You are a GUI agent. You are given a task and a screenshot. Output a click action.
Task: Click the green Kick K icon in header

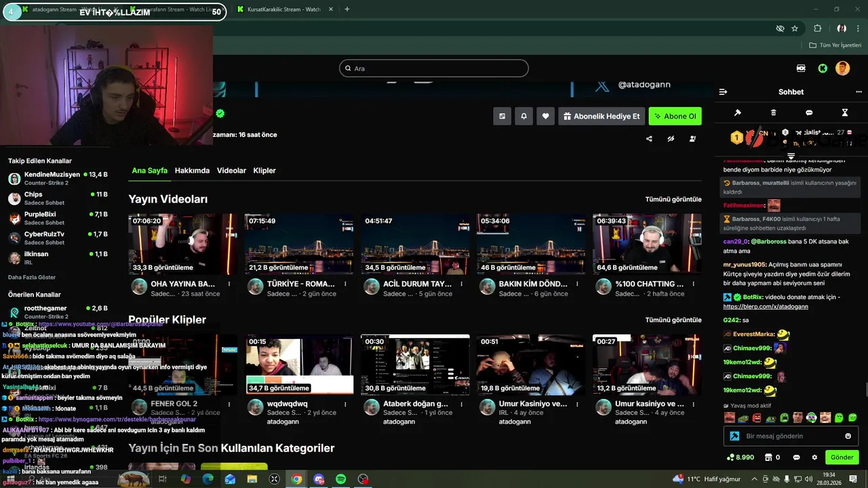tap(822, 68)
